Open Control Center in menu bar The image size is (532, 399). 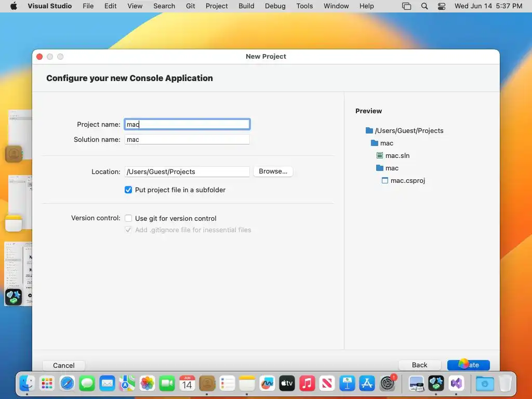click(x=442, y=6)
